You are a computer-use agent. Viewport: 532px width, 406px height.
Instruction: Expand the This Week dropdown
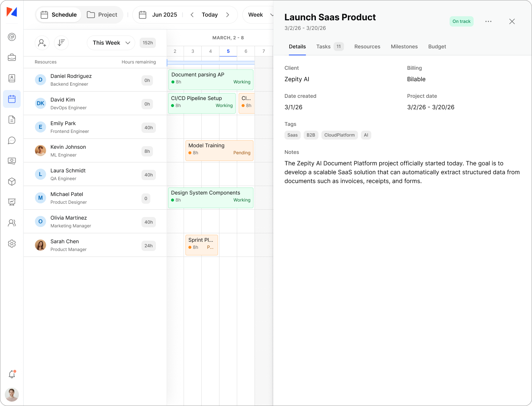click(x=111, y=43)
